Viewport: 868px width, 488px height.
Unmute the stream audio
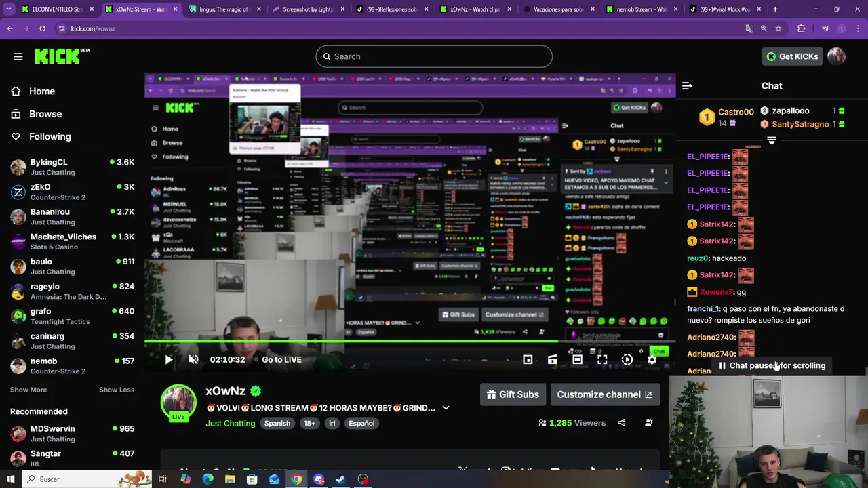pos(193,360)
